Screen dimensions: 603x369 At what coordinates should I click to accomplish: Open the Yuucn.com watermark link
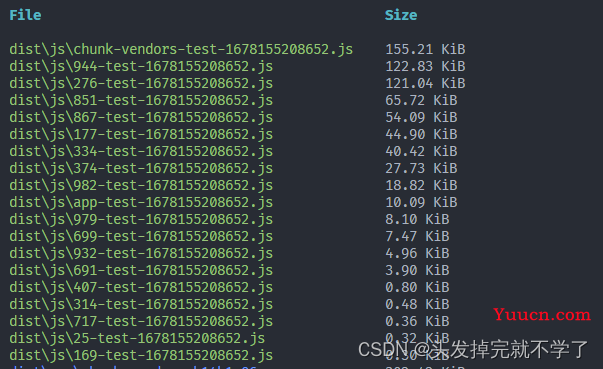542,315
